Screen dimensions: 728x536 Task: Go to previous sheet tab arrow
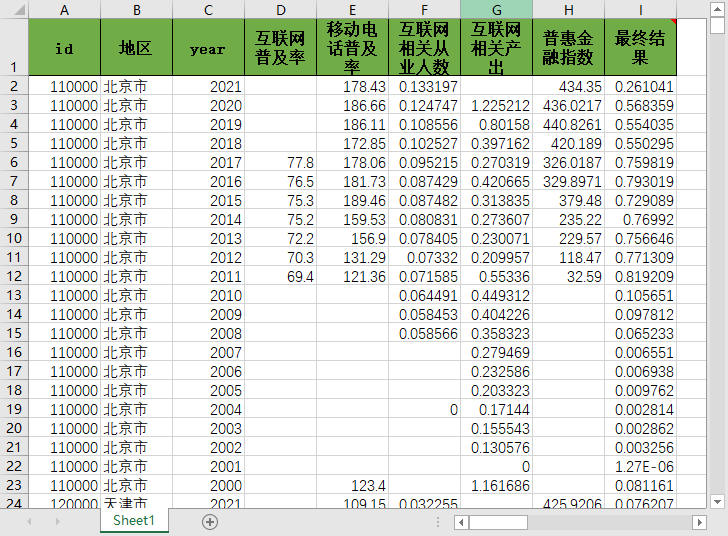pos(29,522)
